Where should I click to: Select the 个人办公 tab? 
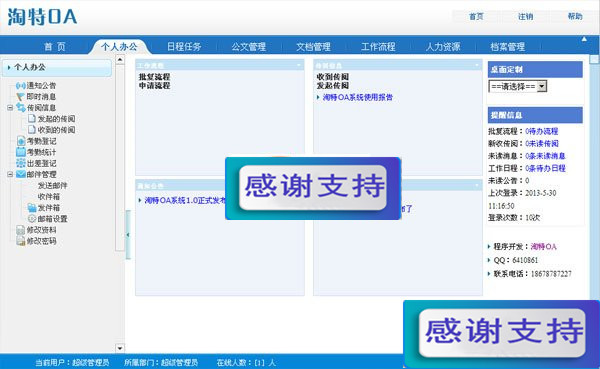coord(119,47)
